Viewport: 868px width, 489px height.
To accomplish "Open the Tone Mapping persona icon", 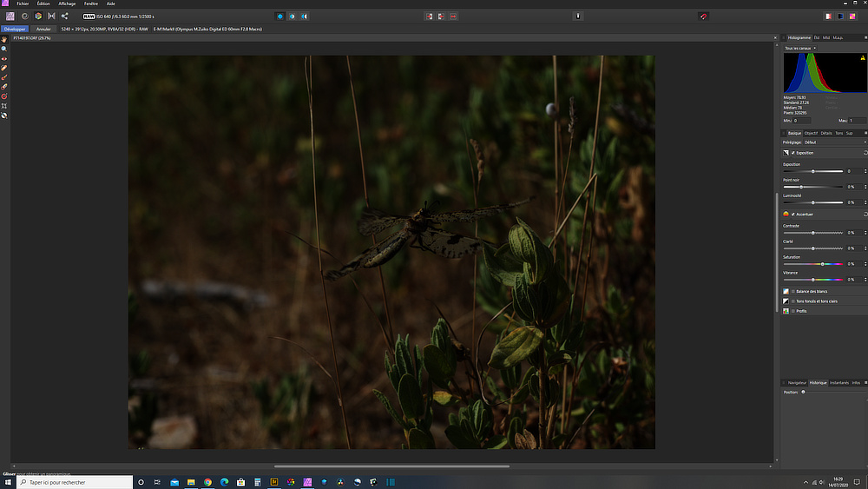I will pos(51,16).
